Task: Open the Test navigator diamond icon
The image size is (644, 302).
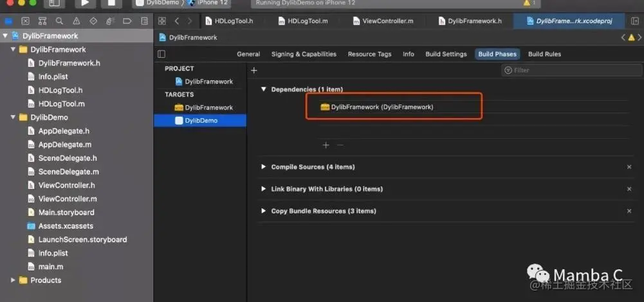Action: point(93,21)
